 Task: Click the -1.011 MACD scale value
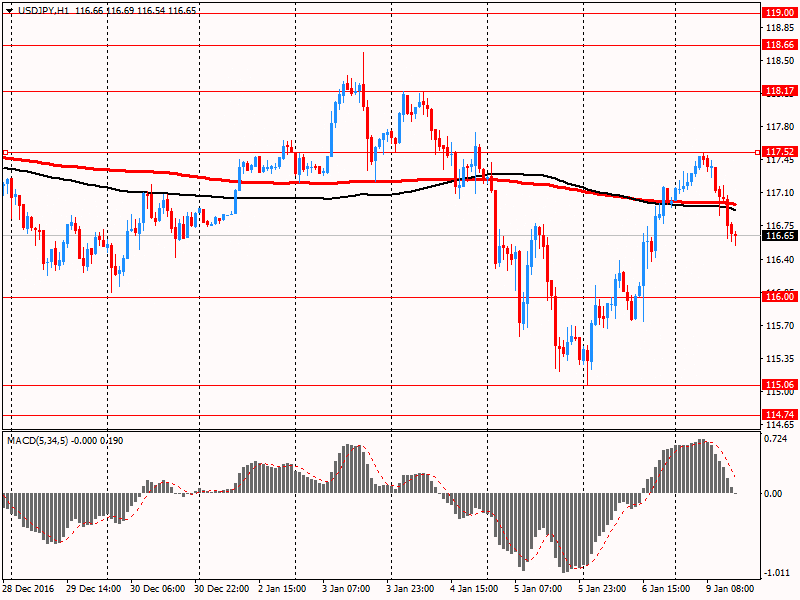[x=775, y=573]
